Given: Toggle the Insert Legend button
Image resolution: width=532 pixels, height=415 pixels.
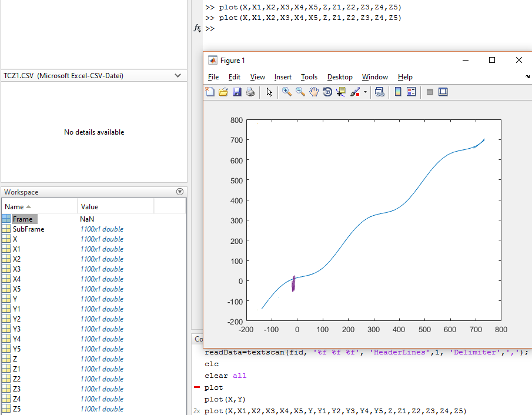Looking at the screenshot, I should (x=411, y=92).
